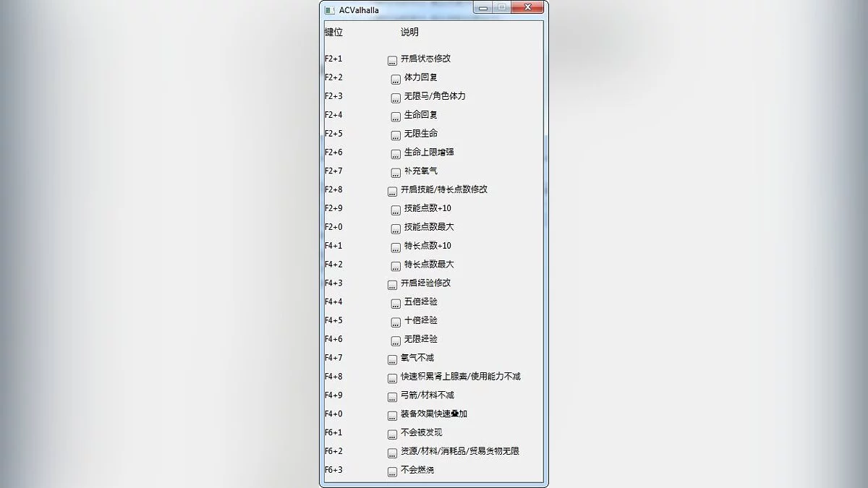
Task: Enable the 特长点数最大 checkbox
Action: (396, 267)
